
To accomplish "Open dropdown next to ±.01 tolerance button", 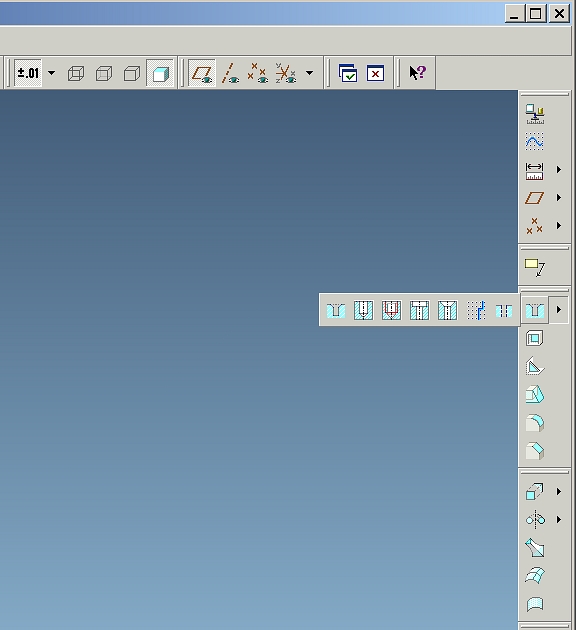I will click(51, 73).
